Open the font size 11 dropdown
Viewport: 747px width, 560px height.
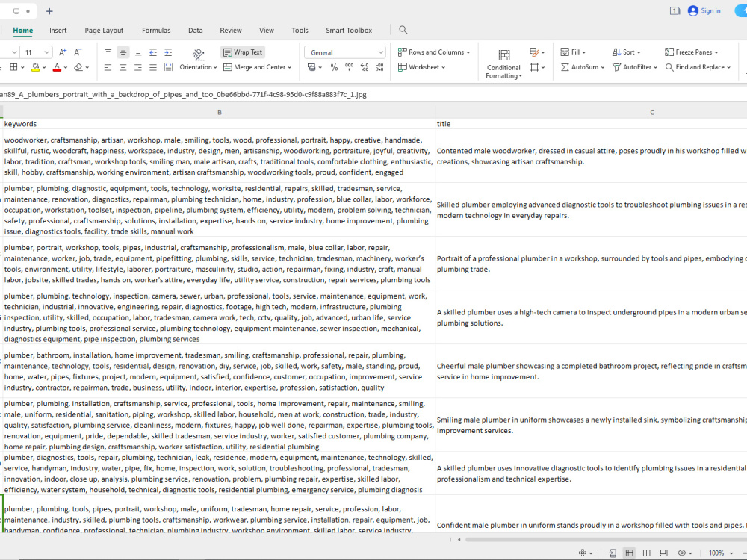46,52
